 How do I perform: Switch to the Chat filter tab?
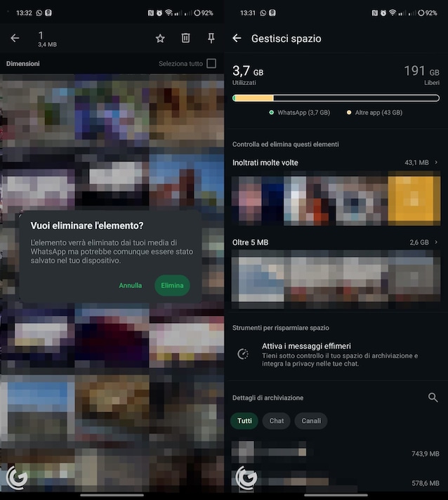[x=277, y=421]
